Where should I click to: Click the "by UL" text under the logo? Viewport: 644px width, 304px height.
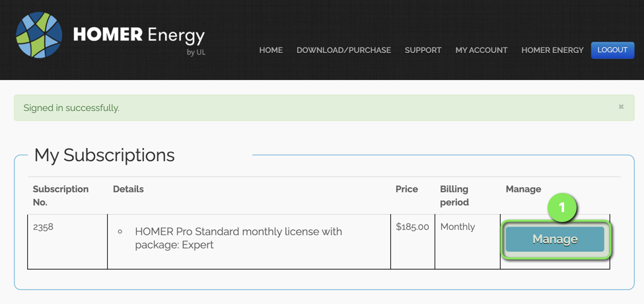(x=196, y=52)
